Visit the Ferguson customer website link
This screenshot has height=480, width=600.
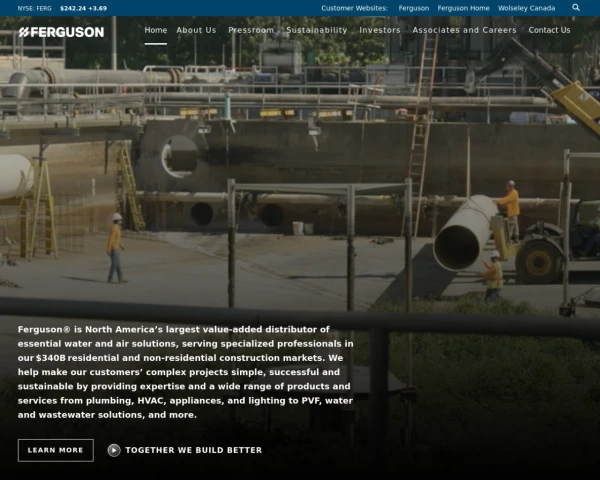414,8
